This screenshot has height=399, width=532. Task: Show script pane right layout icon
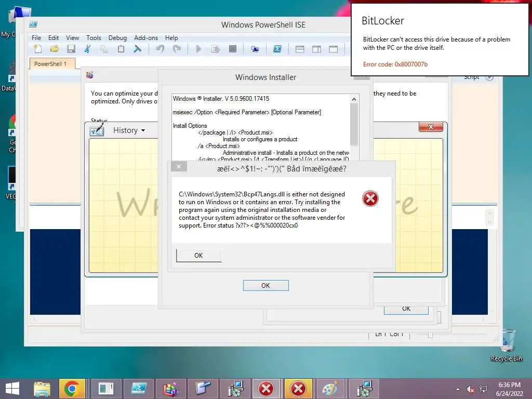316,49
